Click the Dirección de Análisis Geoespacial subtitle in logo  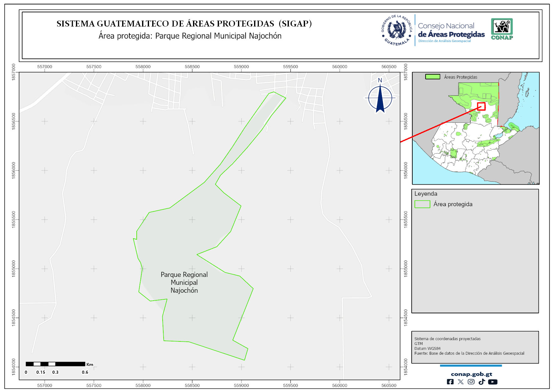point(444,41)
